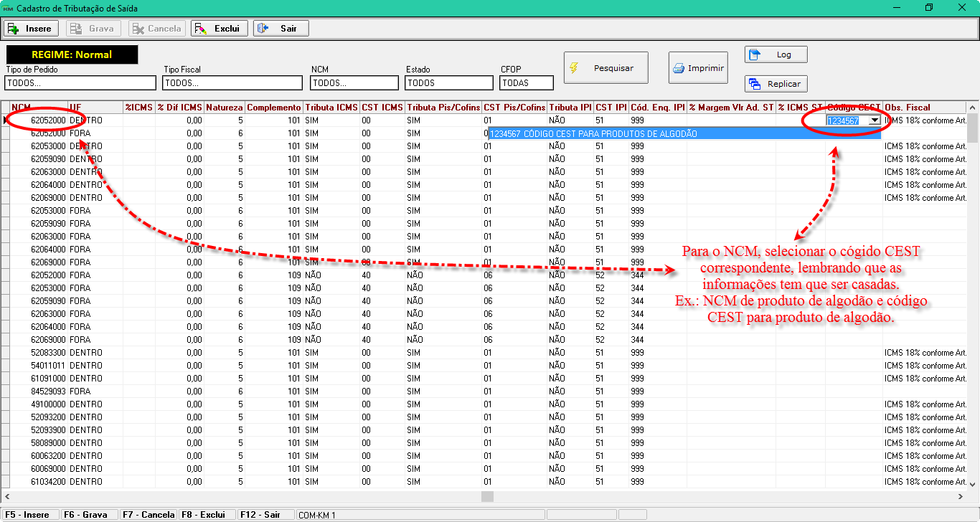This screenshot has width=980, height=522.
Task: Click the CST ICMS column header
Action: click(x=382, y=108)
